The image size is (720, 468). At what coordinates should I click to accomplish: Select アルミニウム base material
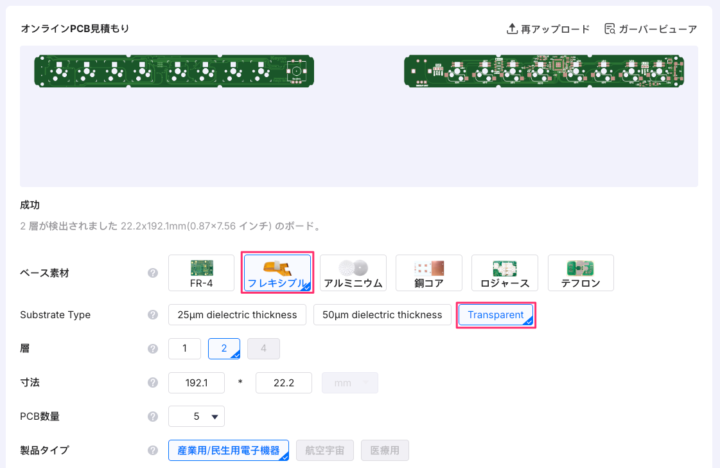353,272
